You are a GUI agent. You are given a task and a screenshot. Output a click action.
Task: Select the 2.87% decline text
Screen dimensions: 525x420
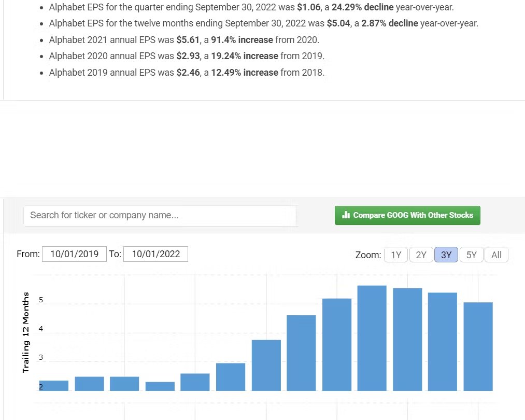pyautogui.click(x=390, y=23)
